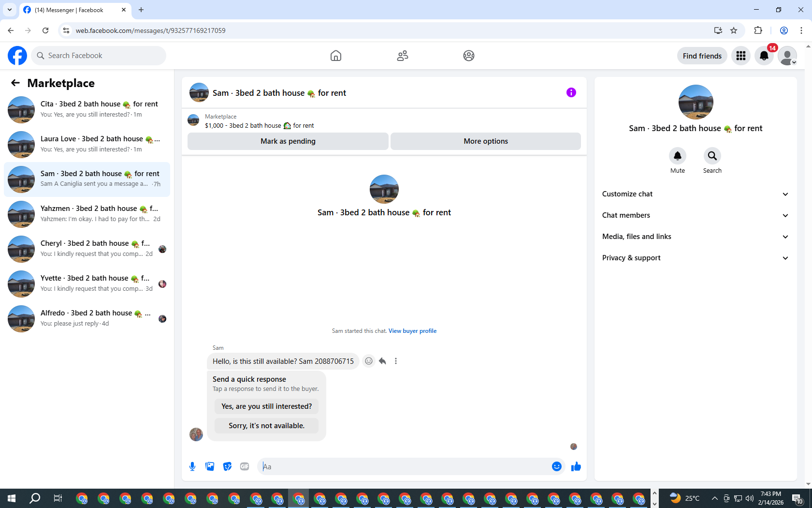Screen dimensions: 812x508
Task: Open a new browser tab
Action: 141,10
